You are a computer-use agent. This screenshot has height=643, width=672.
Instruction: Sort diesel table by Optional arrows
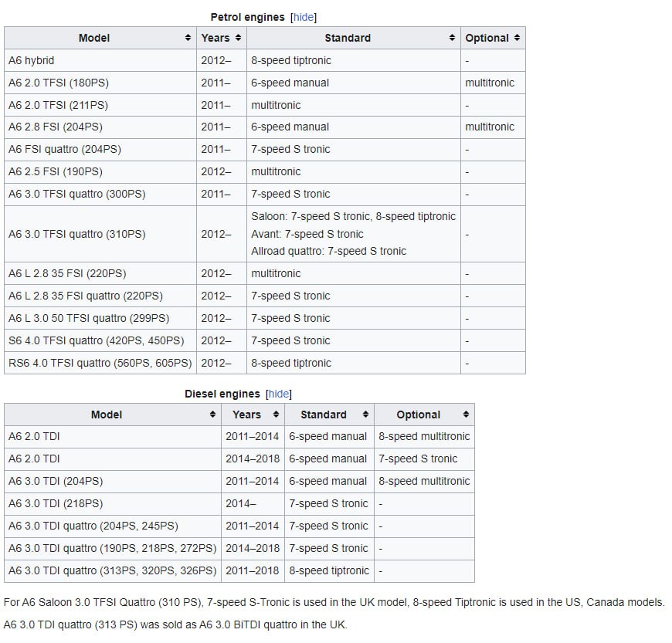(467, 415)
